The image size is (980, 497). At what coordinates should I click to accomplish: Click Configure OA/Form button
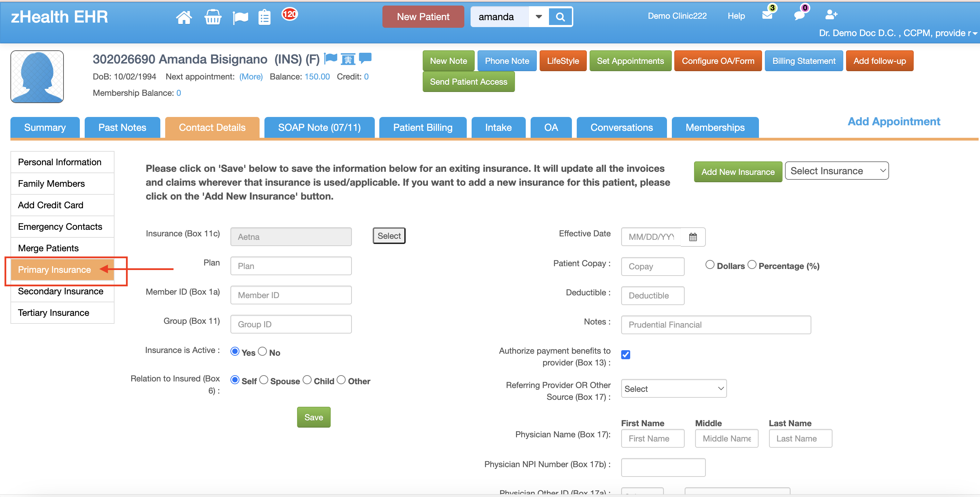tap(718, 61)
